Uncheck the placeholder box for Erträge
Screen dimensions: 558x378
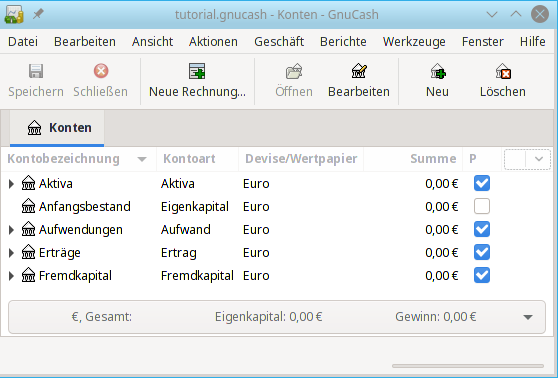point(482,252)
